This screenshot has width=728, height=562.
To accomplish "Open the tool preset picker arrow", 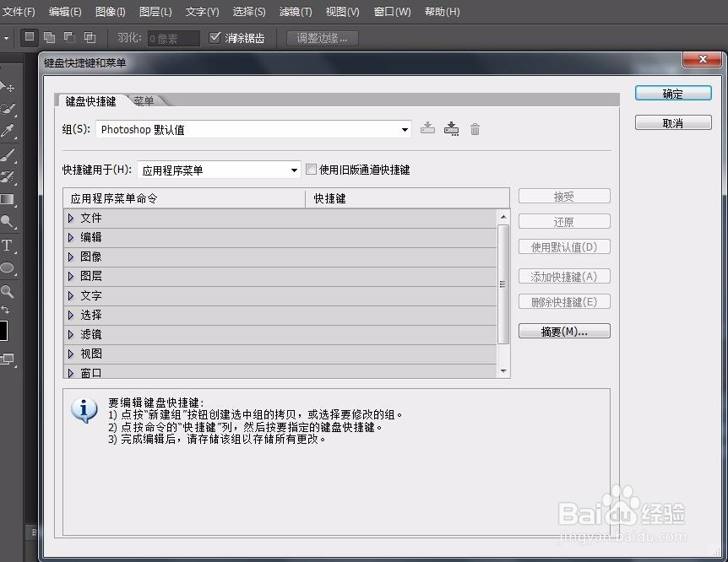I will [6, 38].
